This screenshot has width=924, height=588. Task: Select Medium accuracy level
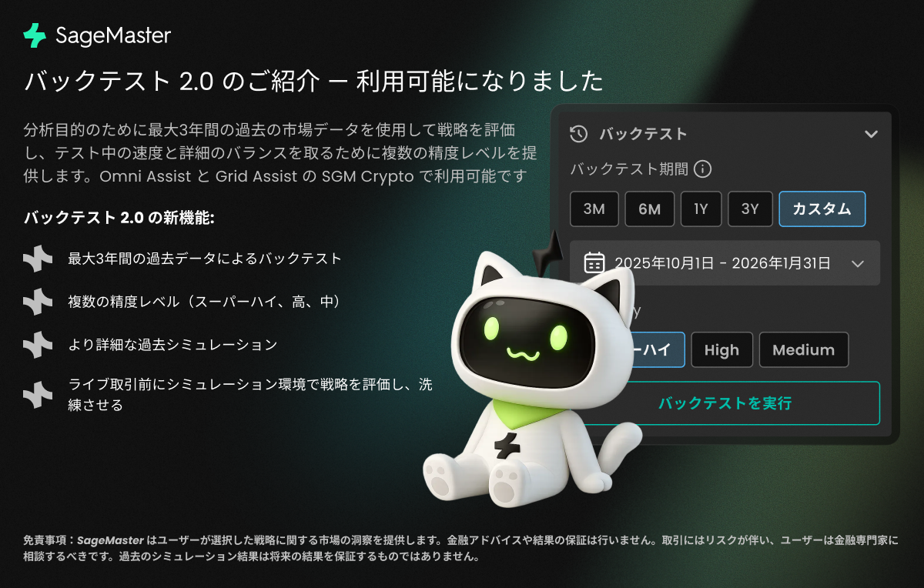coord(804,350)
